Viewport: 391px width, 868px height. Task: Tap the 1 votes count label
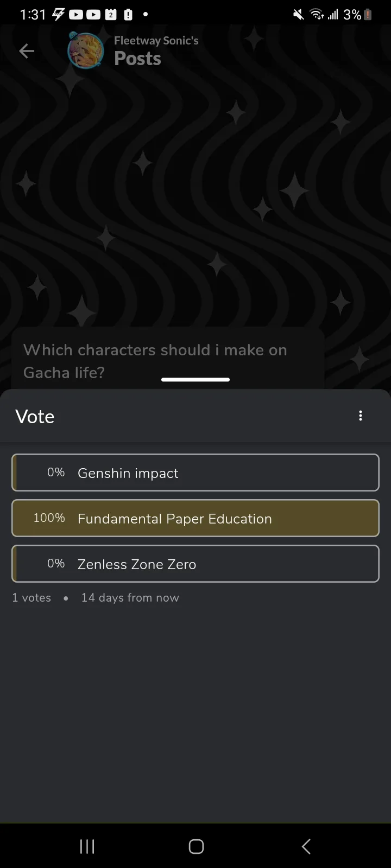31,597
